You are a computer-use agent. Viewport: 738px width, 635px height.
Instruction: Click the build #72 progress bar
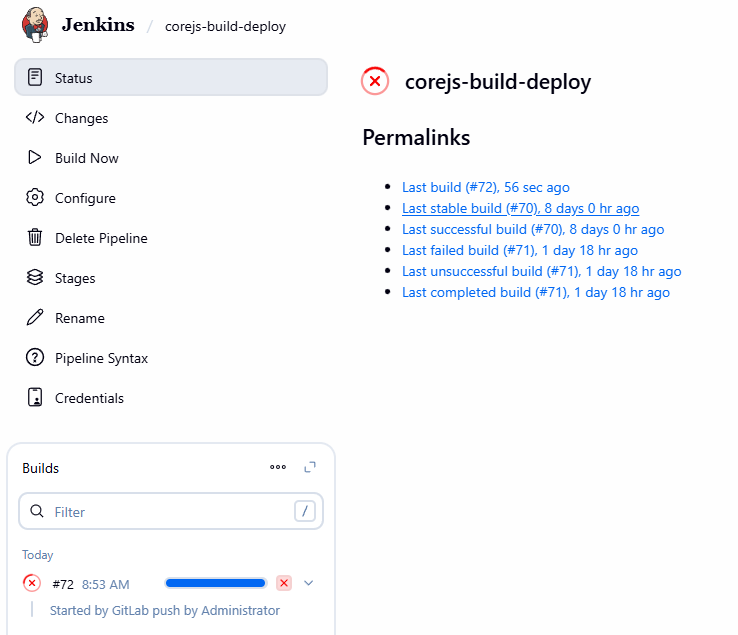[x=216, y=583]
